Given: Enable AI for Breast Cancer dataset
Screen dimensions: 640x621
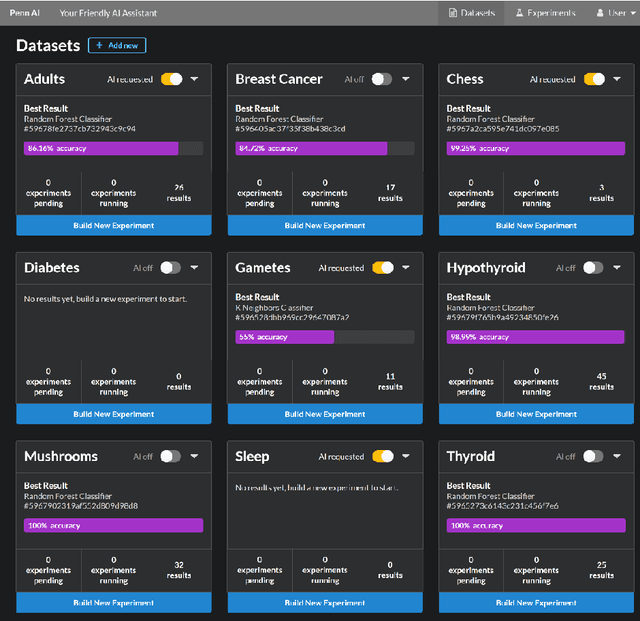Looking at the screenshot, I should click(x=382, y=79).
